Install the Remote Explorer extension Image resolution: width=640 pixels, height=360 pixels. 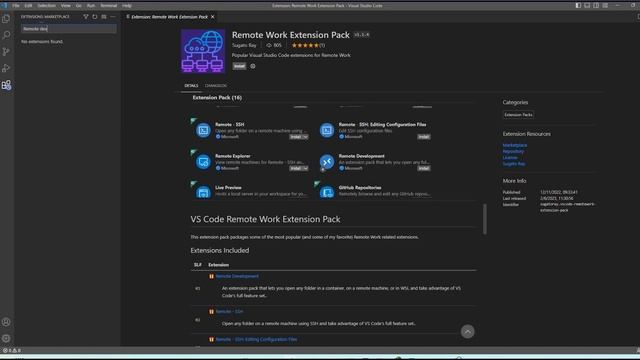(x=296, y=168)
